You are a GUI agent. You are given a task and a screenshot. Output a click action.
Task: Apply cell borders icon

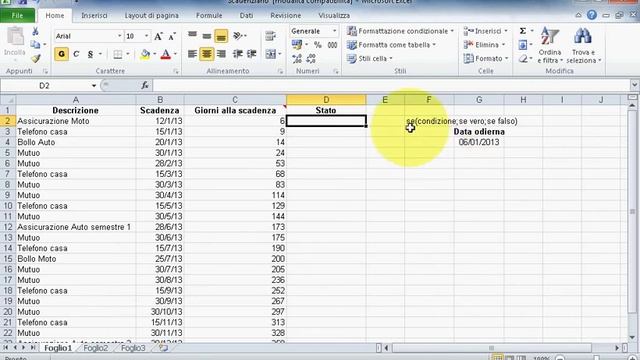(x=118, y=54)
